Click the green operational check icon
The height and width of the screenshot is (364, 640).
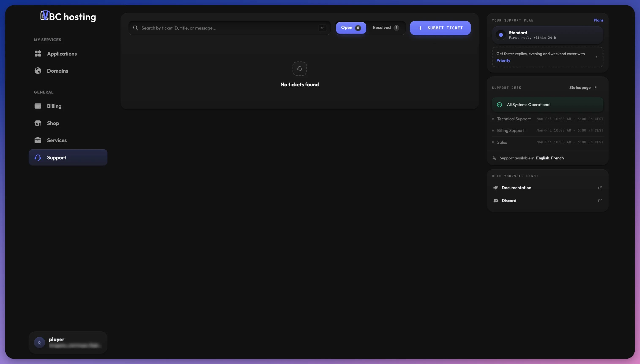click(499, 105)
